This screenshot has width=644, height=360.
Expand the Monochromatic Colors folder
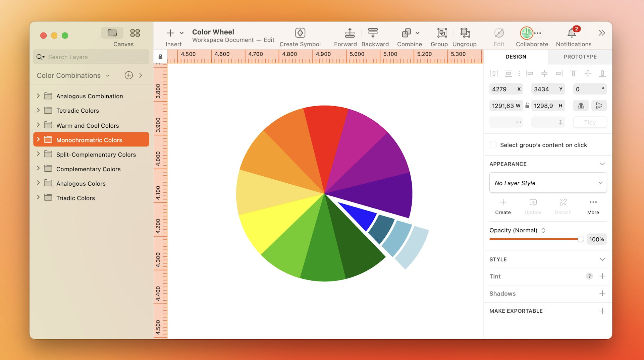tap(39, 140)
